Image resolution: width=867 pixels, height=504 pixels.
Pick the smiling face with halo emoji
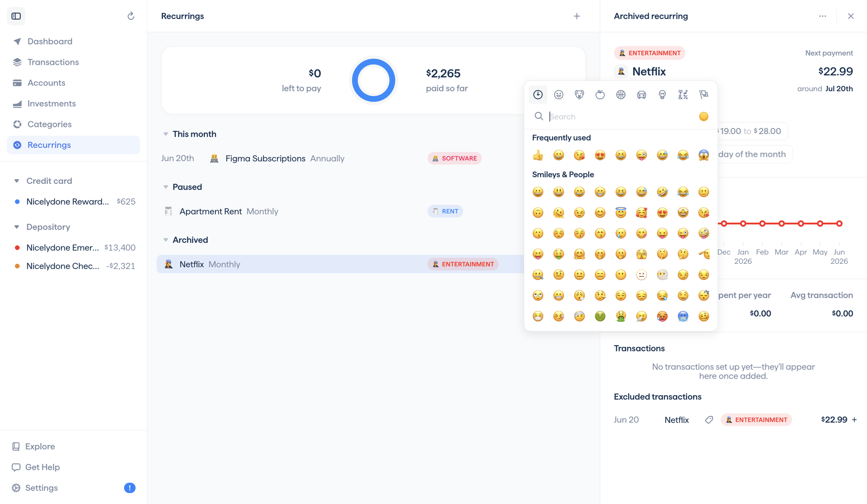pyautogui.click(x=621, y=212)
